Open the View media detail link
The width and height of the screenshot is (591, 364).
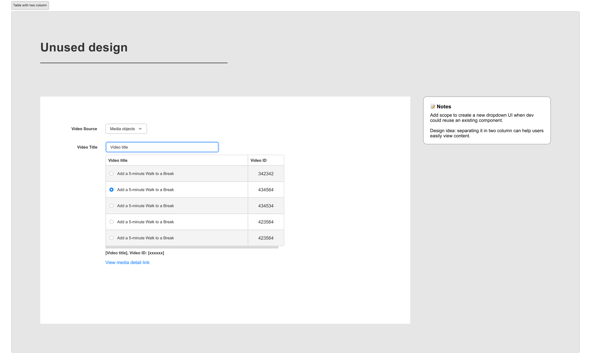[127, 262]
